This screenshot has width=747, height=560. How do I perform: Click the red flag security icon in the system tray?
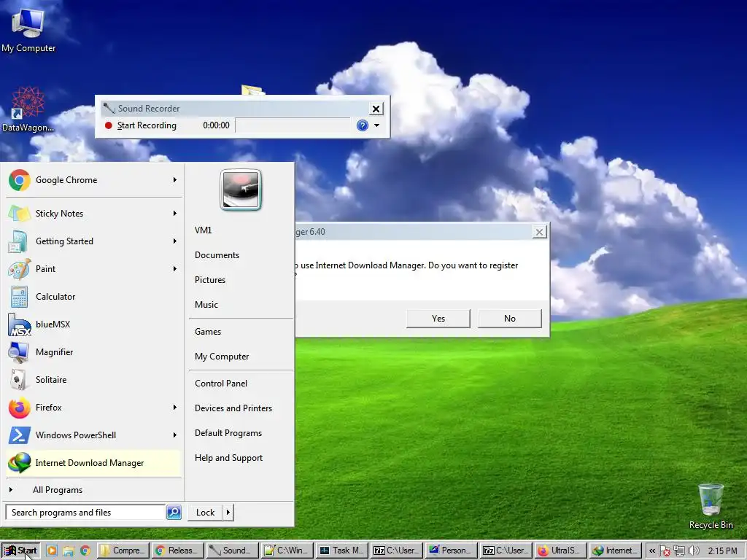click(665, 551)
